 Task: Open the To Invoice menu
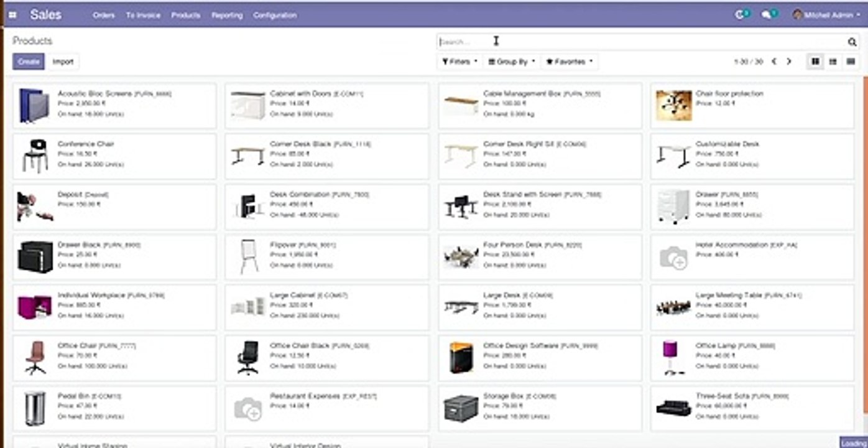point(143,15)
